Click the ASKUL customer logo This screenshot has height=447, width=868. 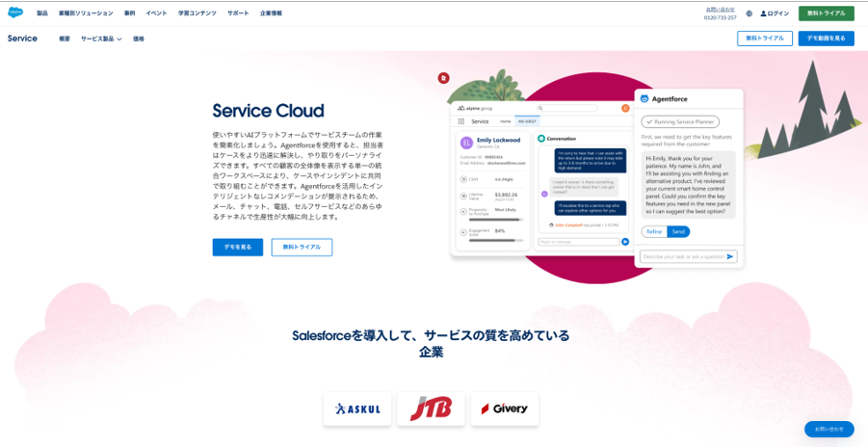[x=357, y=408]
